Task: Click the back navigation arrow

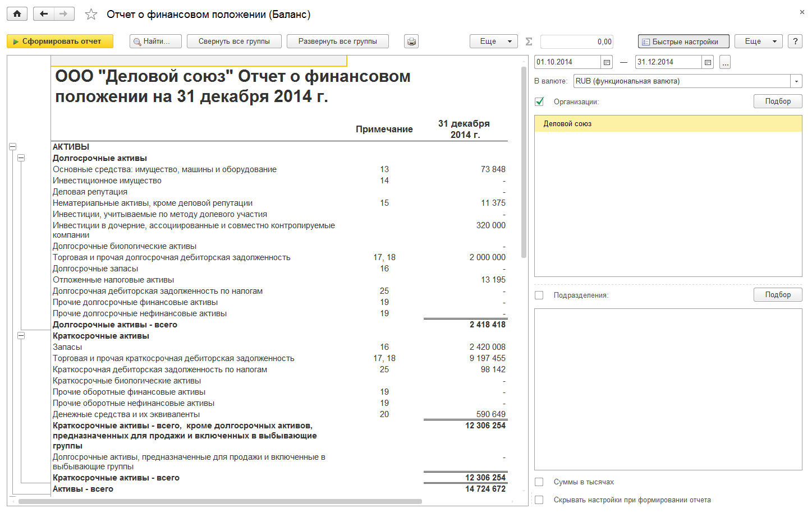Action: click(44, 14)
